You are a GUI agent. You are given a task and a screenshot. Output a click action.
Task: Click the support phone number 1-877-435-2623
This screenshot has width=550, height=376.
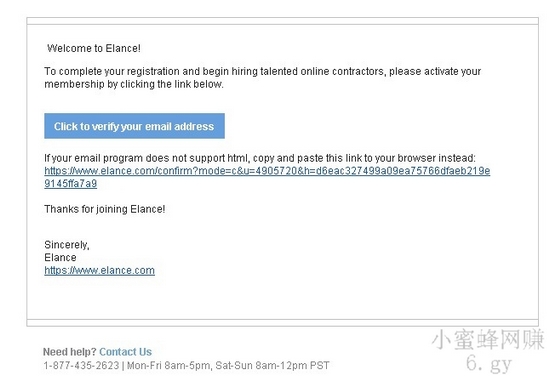click(x=81, y=365)
